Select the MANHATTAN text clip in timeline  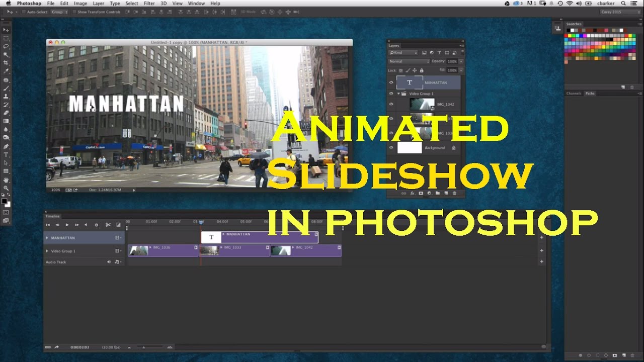[x=260, y=237]
